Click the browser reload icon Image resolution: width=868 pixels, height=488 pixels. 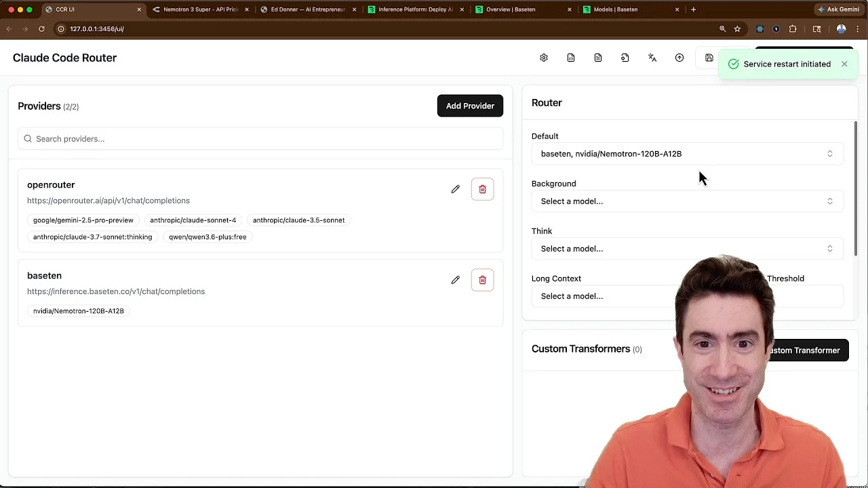(x=41, y=28)
